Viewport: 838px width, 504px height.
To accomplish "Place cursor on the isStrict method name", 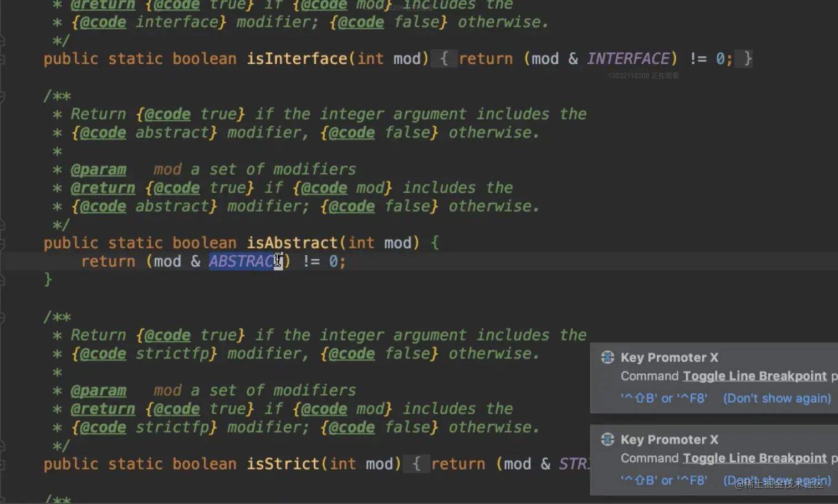I will coord(283,464).
